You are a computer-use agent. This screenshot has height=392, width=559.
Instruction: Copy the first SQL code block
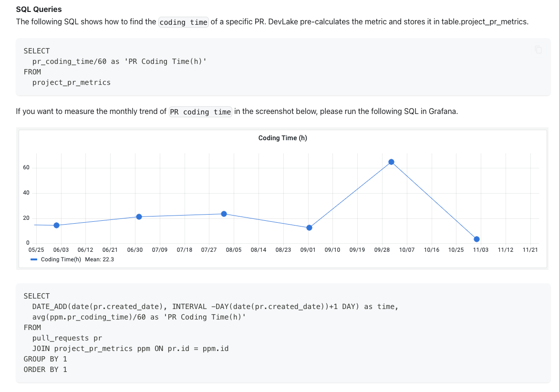(x=538, y=50)
